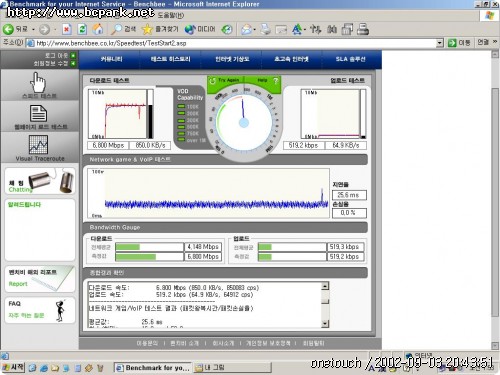Screen dimensions: 500x375
Task: Click the Forward arrow toolbar button
Action: pos(44,29)
